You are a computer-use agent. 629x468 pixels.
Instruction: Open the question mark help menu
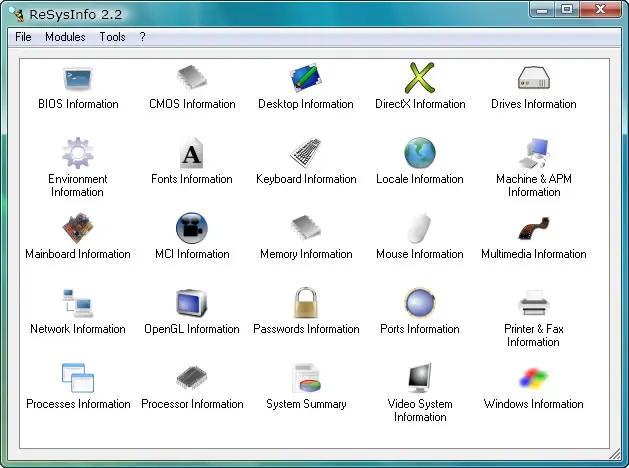click(x=142, y=37)
